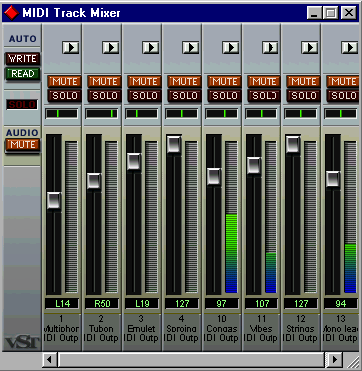The height and width of the screenshot is (371, 362).
Task: Toggle automation READ button
Action: pyautogui.click(x=22, y=74)
